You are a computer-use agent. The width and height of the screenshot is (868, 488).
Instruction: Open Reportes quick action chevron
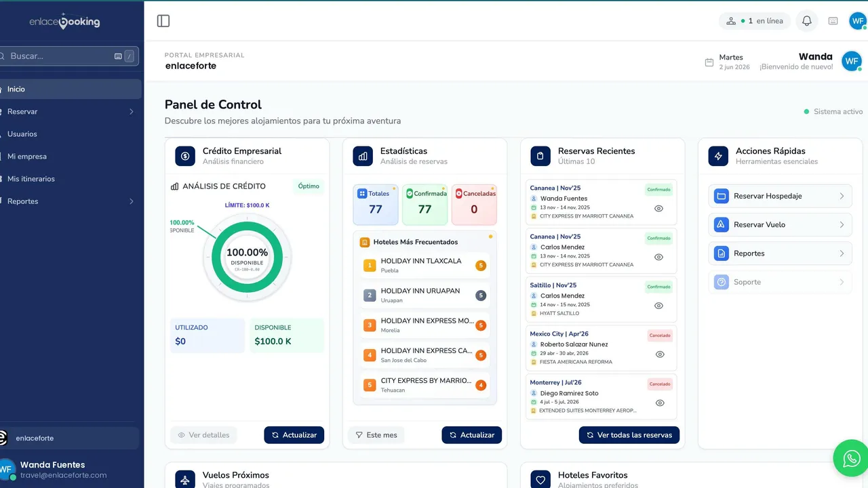tap(842, 253)
